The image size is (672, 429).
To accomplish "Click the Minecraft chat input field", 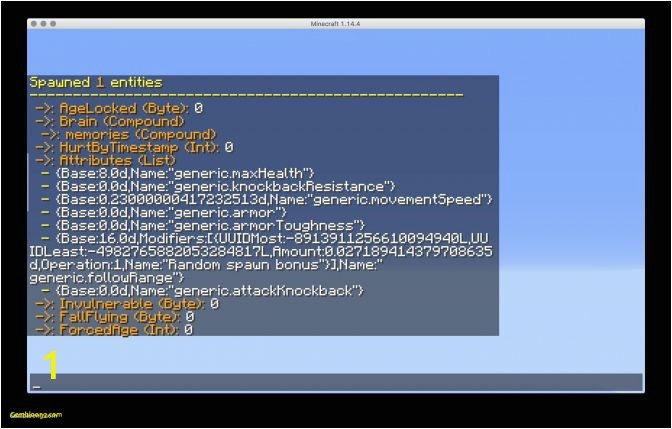I will click(x=336, y=382).
